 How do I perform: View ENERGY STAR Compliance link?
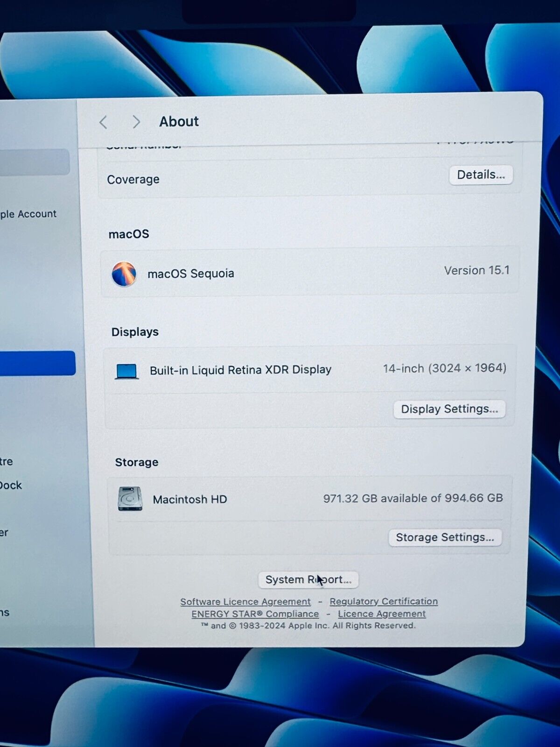tap(255, 614)
